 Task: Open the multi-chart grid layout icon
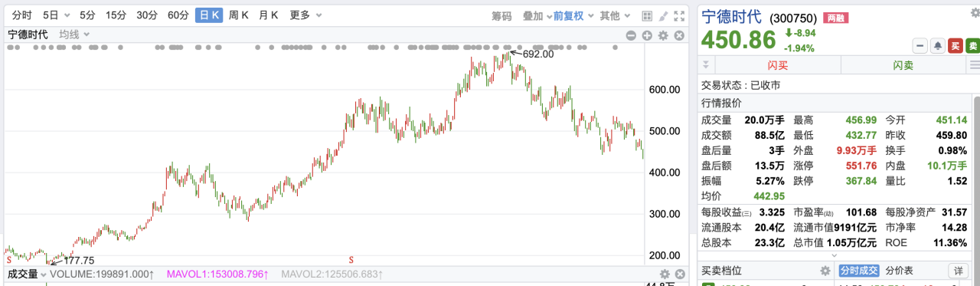click(x=647, y=15)
